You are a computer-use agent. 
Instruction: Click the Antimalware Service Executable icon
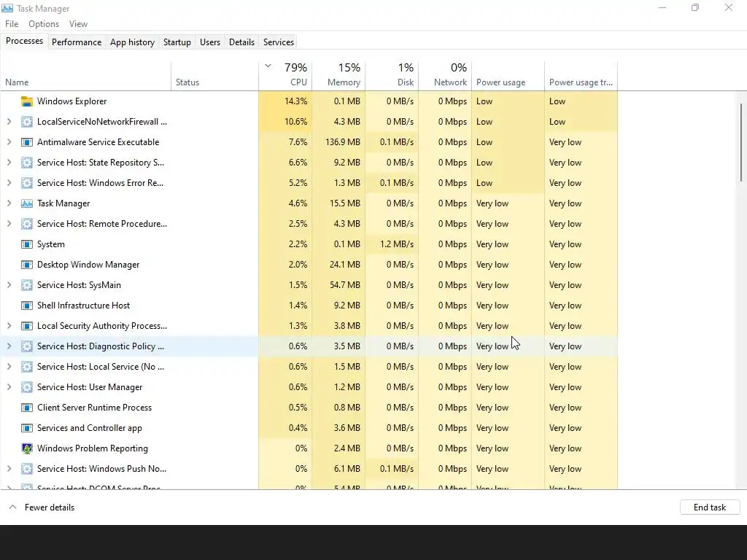(x=27, y=142)
